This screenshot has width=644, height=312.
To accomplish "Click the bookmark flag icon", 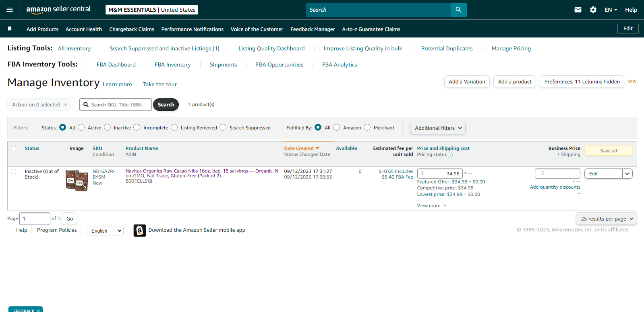I will 10,29.
